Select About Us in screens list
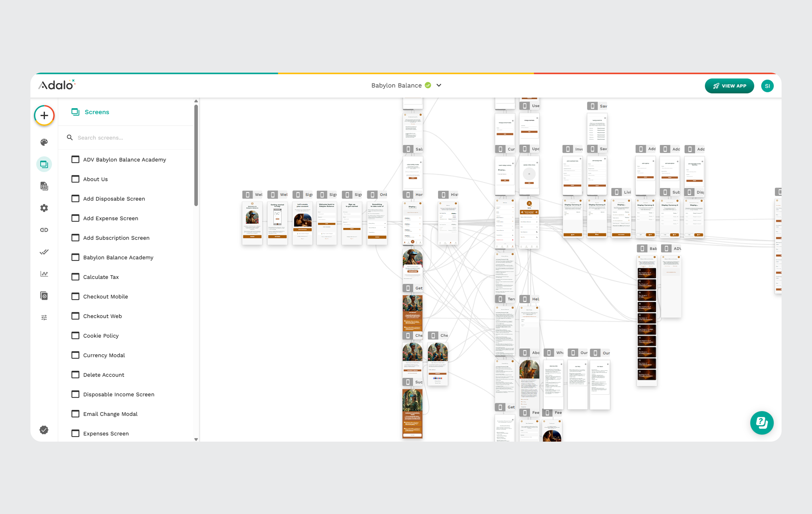 coord(95,179)
